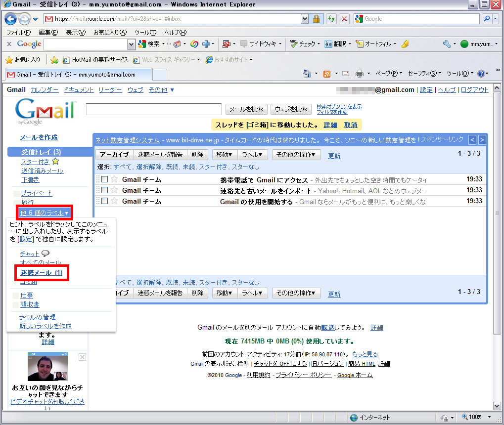Click the ログアウト link
Image resolution: width=504 pixels, height=425 pixels.
[474, 90]
